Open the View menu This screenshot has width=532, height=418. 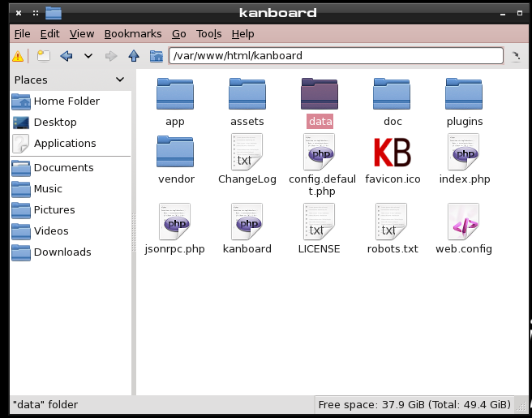coord(82,34)
